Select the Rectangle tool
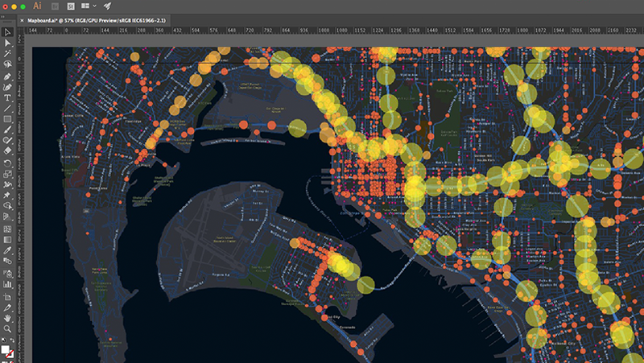The height and width of the screenshot is (363, 644). (7, 118)
